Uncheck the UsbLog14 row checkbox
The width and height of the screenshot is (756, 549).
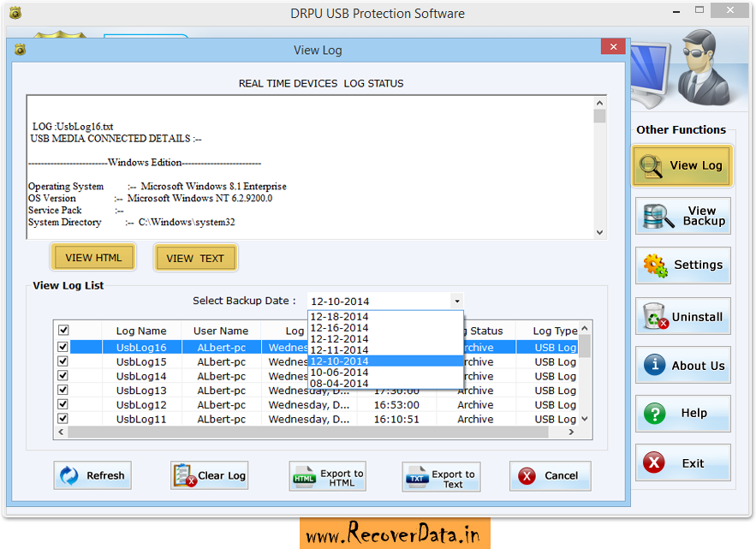tap(63, 375)
